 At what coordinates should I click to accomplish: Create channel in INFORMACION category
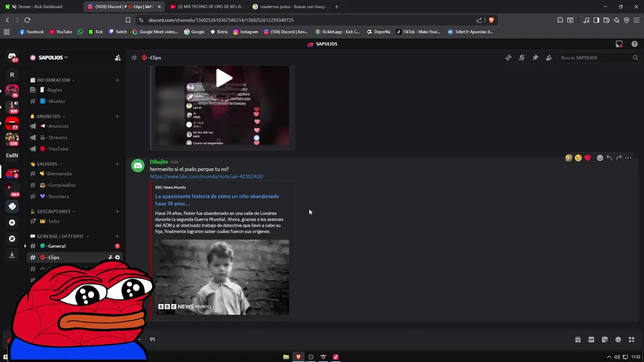(x=117, y=80)
